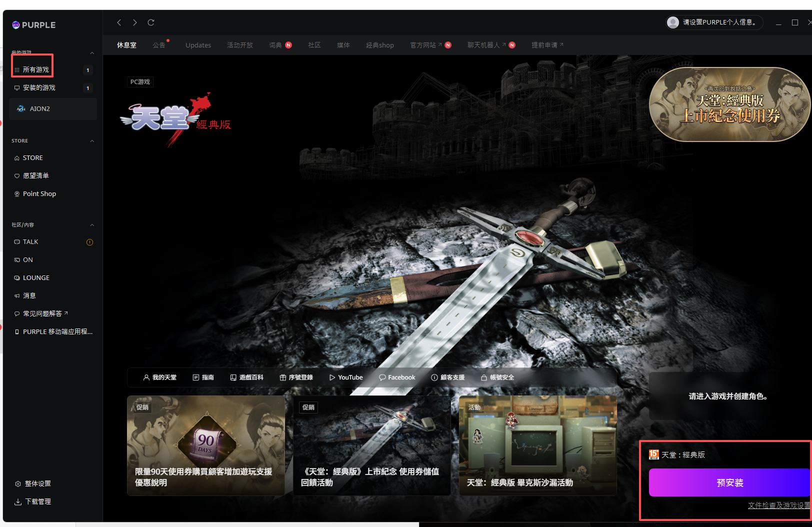Switch to the Updates tab
The width and height of the screenshot is (812, 527).
pos(198,45)
